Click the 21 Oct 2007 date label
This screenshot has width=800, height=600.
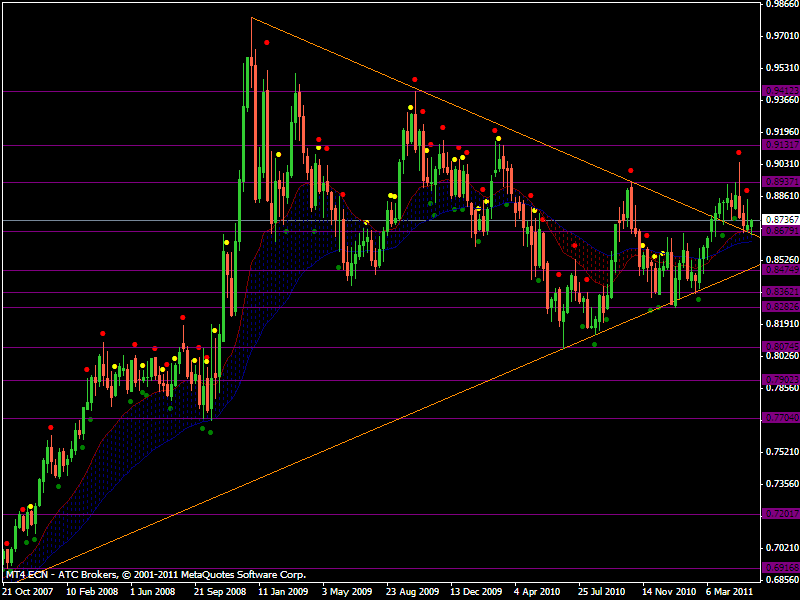(x=28, y=592)
